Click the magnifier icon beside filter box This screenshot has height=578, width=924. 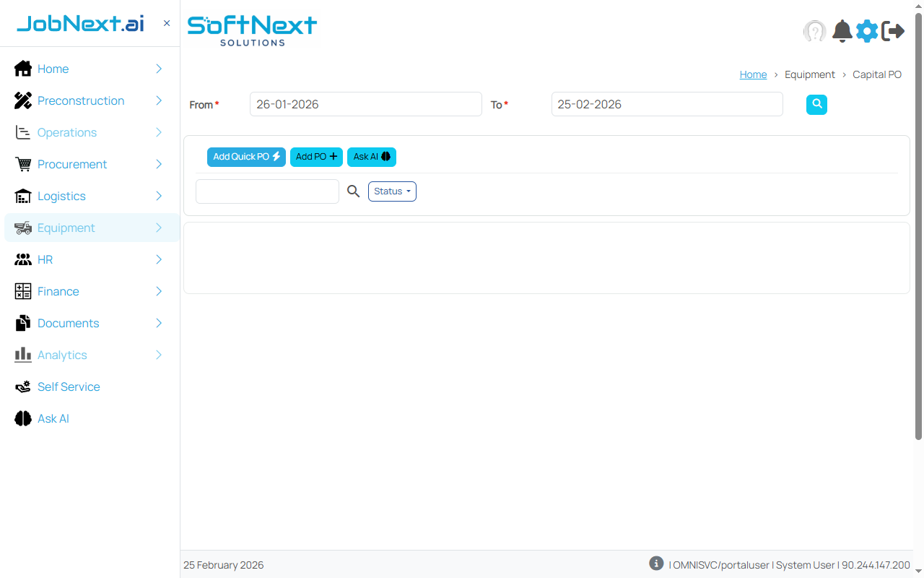pos(353,191)
